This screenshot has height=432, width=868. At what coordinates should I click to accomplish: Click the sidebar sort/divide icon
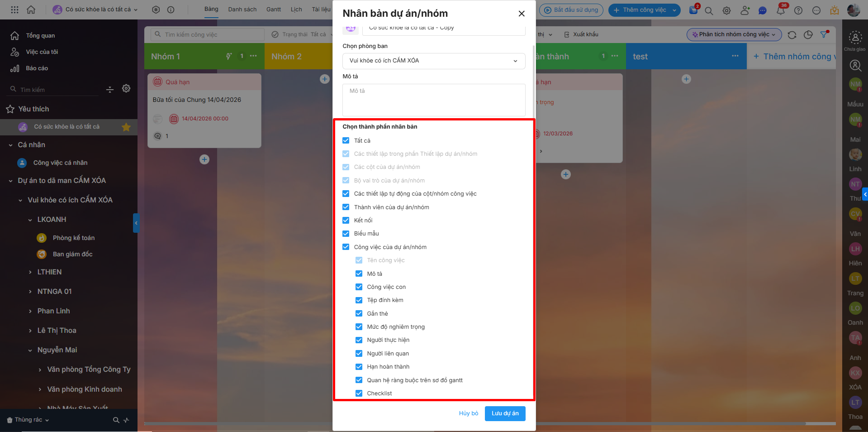point(110,89)
